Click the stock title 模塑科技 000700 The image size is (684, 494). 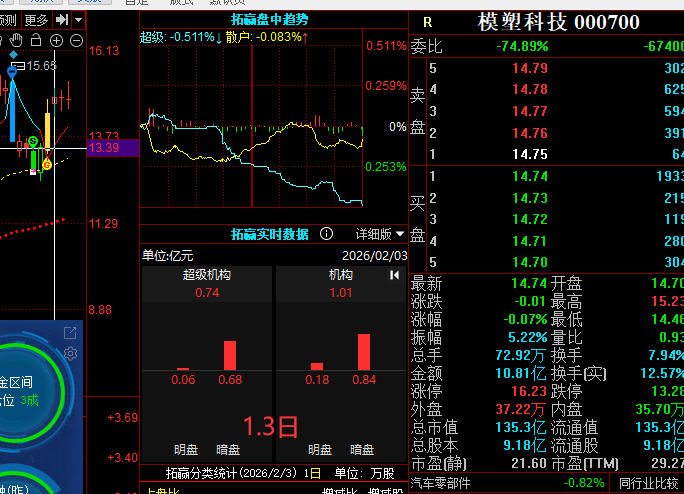point(558,22)
